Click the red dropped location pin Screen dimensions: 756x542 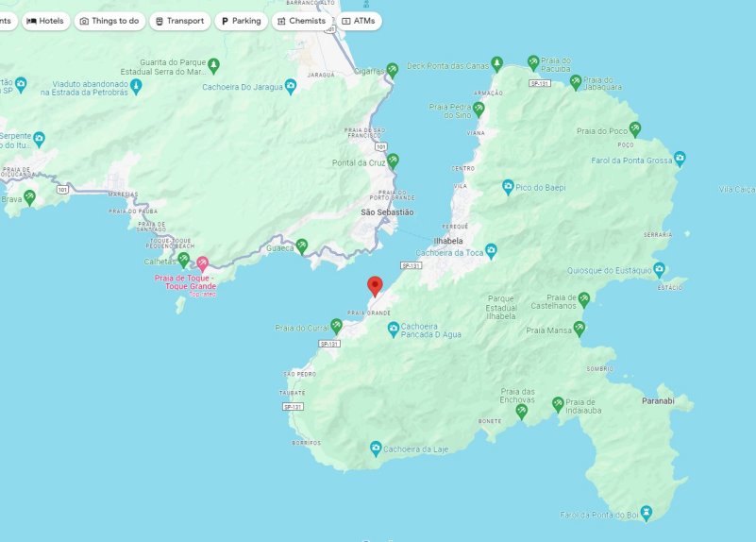click(x=375, y=286)
